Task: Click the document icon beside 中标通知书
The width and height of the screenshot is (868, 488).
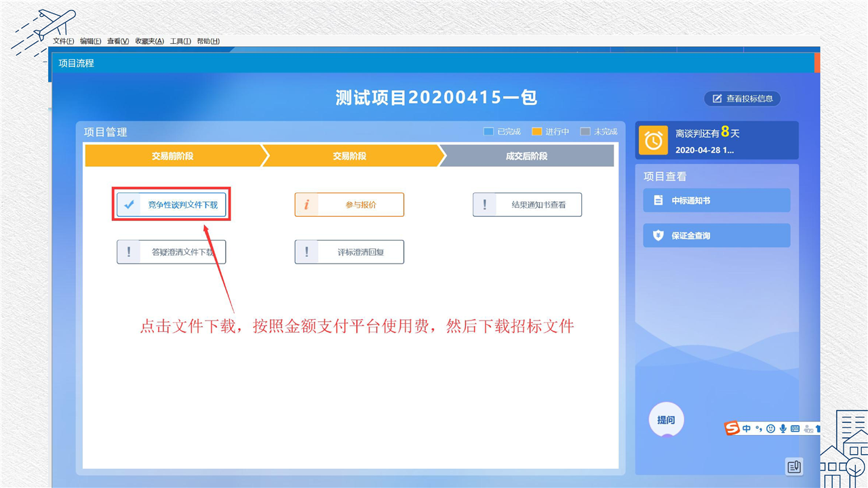Action: [x=658, y=201]
